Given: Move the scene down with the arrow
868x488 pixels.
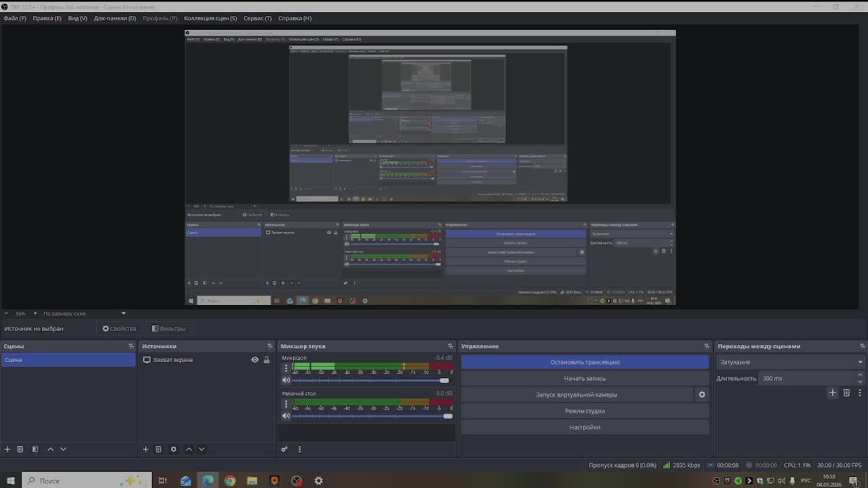Looking at the screenshot, I should (63, 449).
